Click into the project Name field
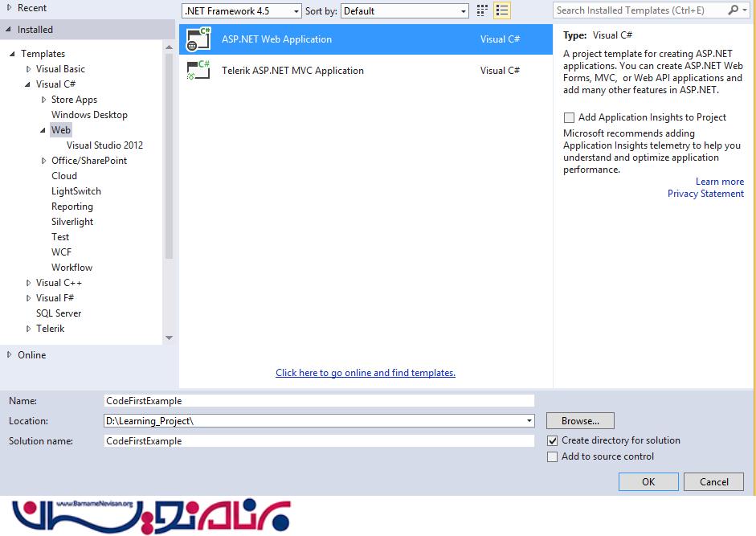 click(x=319, y=401)
